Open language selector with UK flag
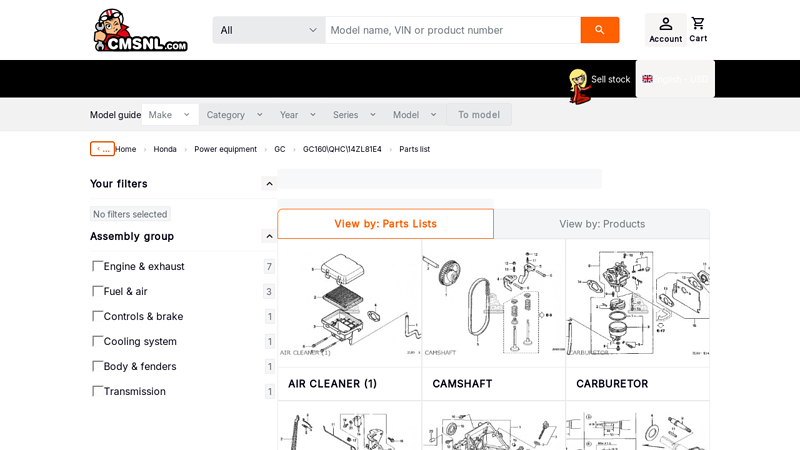 [675, 79]
